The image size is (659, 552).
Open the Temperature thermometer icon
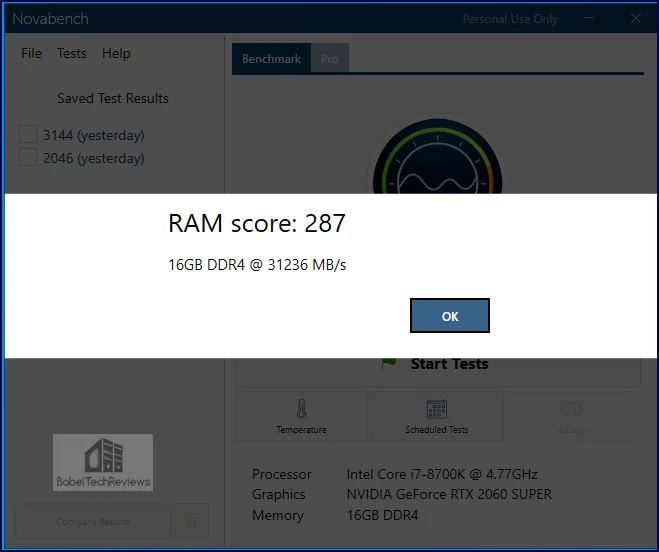click(301, 408)
